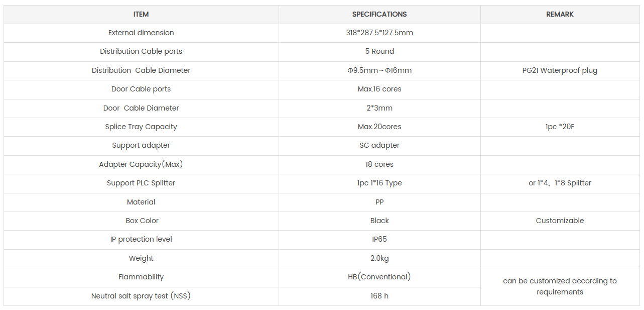Viewport: 644px width, 310px height.
Task: Select the Distribution Cable ports label
Action: click(141, 51)
